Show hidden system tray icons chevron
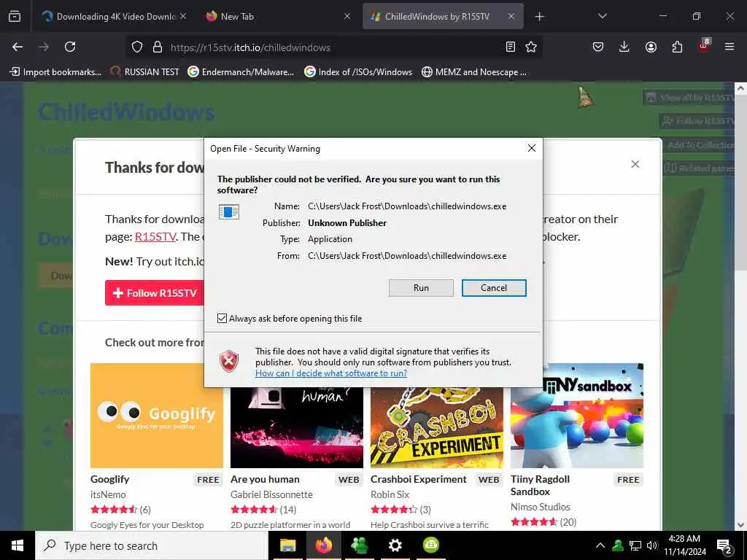The width and height of the screenshot is (747, 560). coord(600,545)
